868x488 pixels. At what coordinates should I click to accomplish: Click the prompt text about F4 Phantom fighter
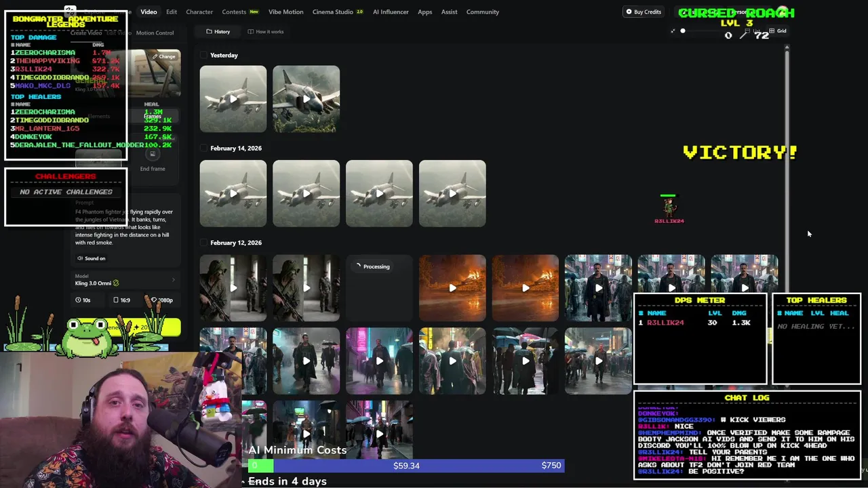(125, 227)
